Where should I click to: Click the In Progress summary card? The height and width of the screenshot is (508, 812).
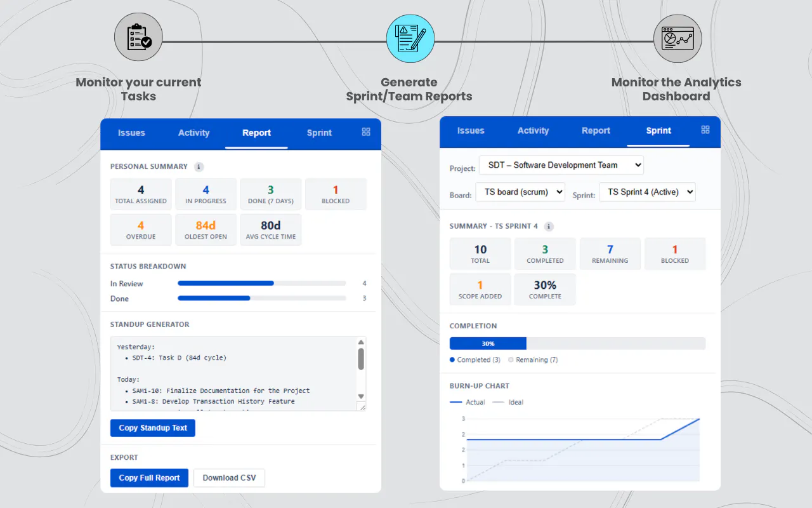coord(206,194)
